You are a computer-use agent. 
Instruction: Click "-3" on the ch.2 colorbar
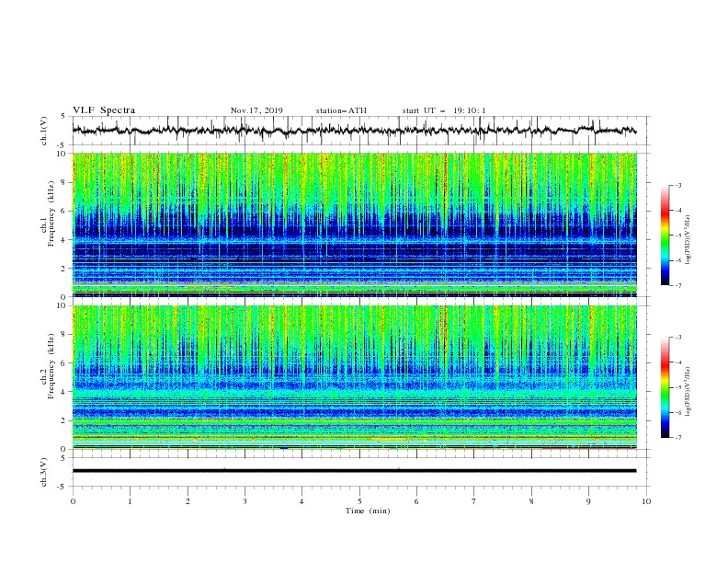coord(677,338)
